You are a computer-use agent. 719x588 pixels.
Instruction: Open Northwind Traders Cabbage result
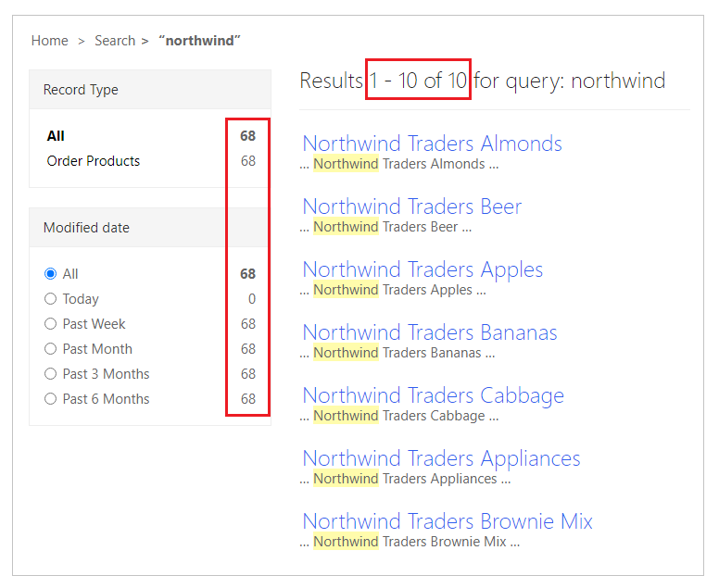433,395
